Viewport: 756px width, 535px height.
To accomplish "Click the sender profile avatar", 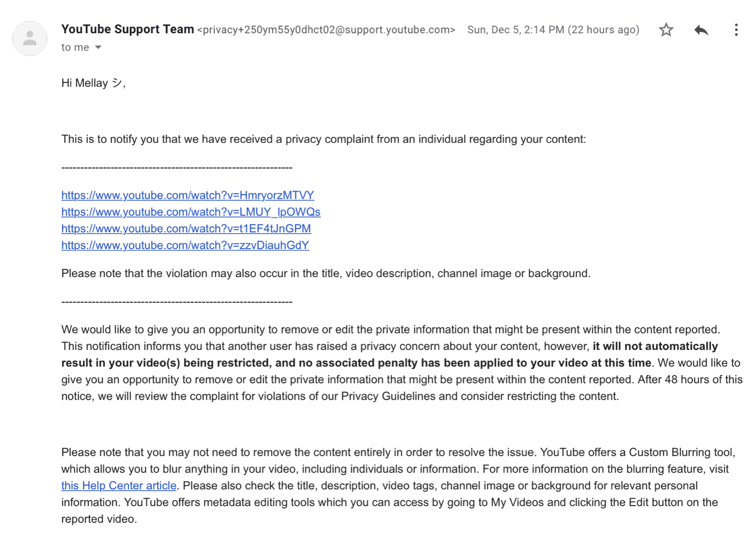I will click(x=30, y=38).
